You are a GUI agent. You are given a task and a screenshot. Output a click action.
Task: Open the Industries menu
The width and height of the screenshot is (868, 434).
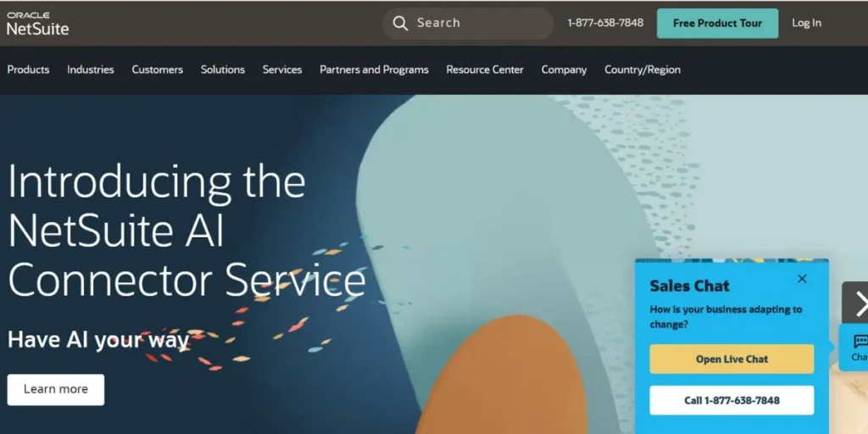click(x=90, y=70)
